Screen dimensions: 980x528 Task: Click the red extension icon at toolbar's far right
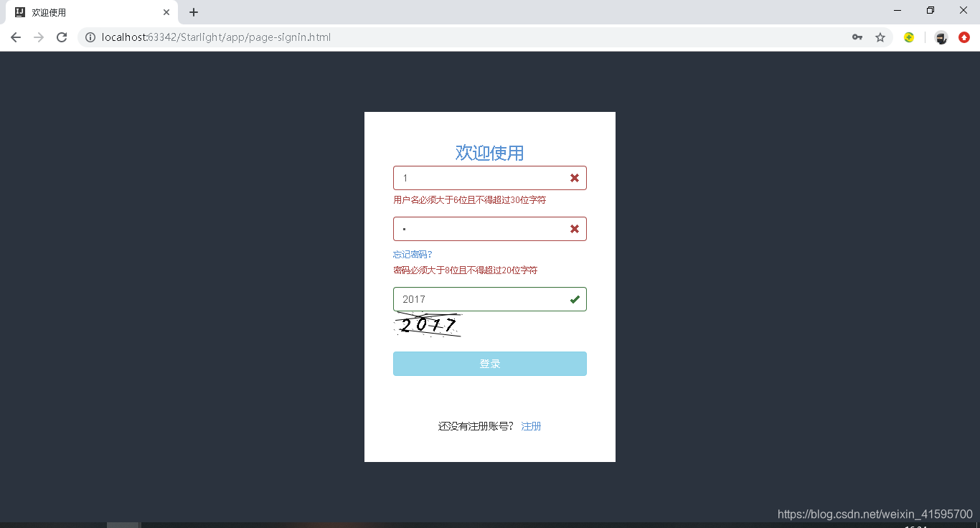963,37
